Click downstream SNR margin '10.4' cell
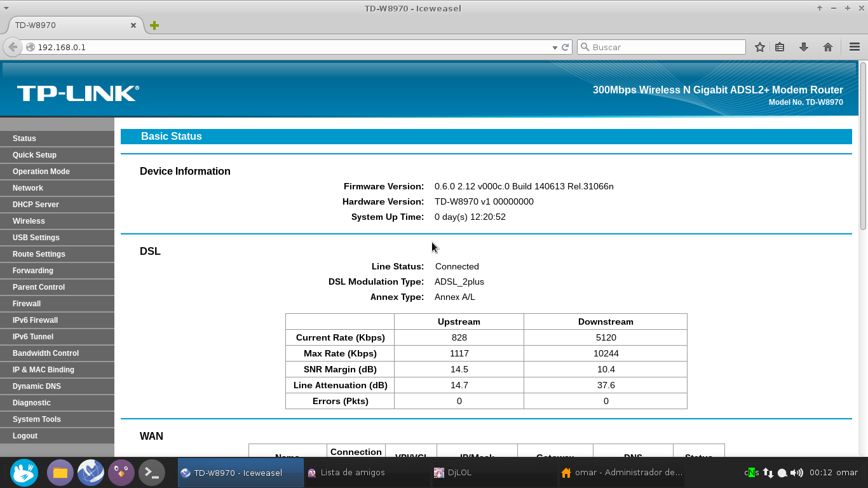Screen dimensions: 868x488 click(x=606, y=369)
